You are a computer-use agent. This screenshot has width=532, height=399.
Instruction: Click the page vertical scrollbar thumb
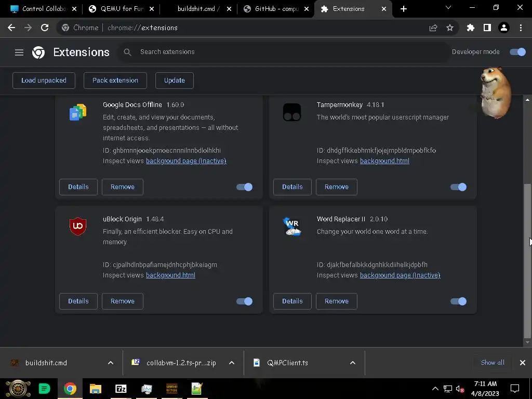pyautogui.click(x=527, y=261)
